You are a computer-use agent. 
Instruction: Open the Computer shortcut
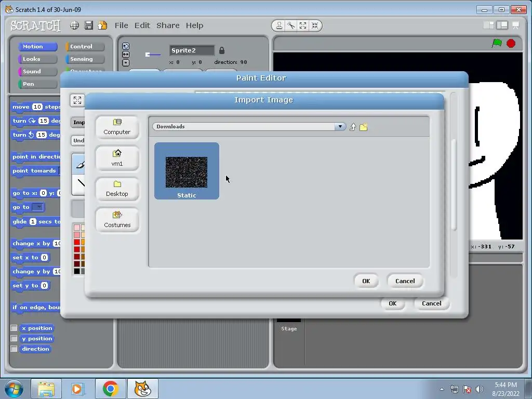pos(117,127)
